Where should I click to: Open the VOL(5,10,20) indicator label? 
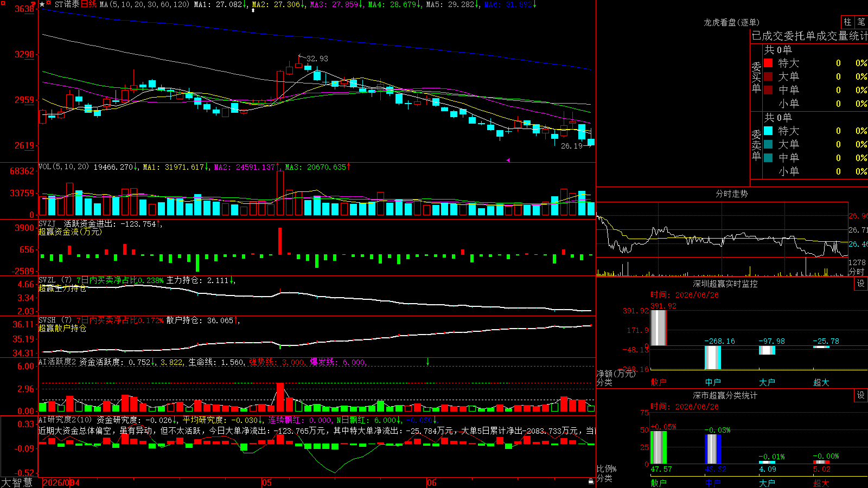tap(63, 167)
